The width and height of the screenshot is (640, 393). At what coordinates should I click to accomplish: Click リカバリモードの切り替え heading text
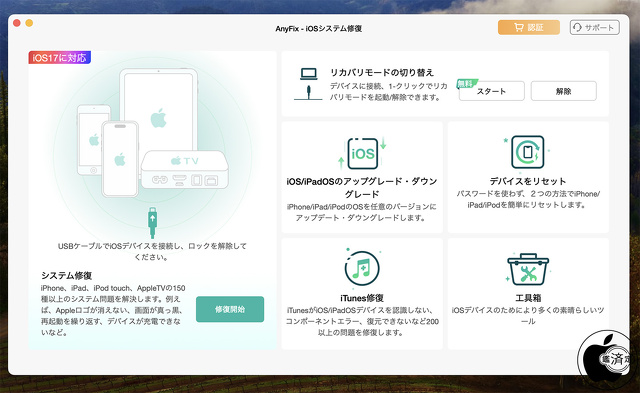click(382, 72)
